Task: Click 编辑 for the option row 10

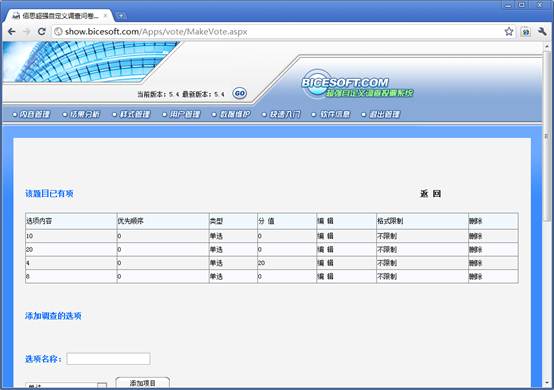Action: click(x=325, y=236)
